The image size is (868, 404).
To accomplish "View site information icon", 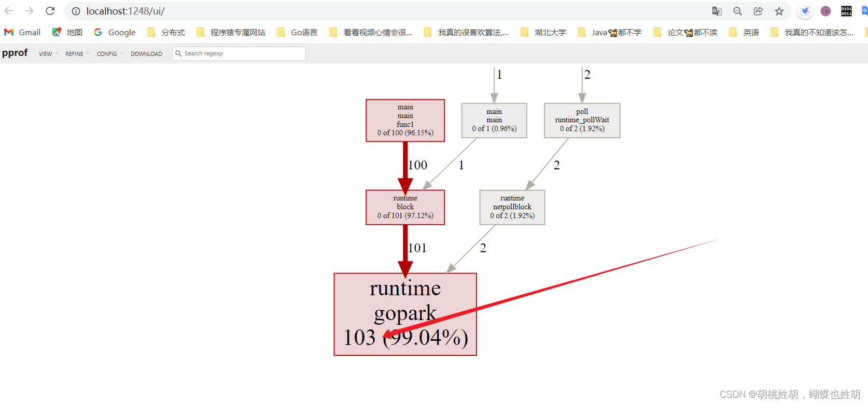I will coord(76,11).
